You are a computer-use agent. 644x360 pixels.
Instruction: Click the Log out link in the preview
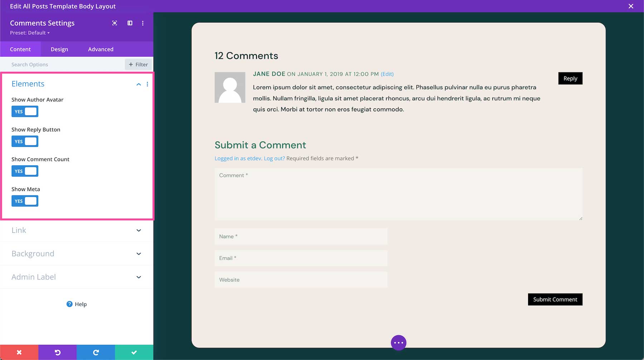coord(273,158)
